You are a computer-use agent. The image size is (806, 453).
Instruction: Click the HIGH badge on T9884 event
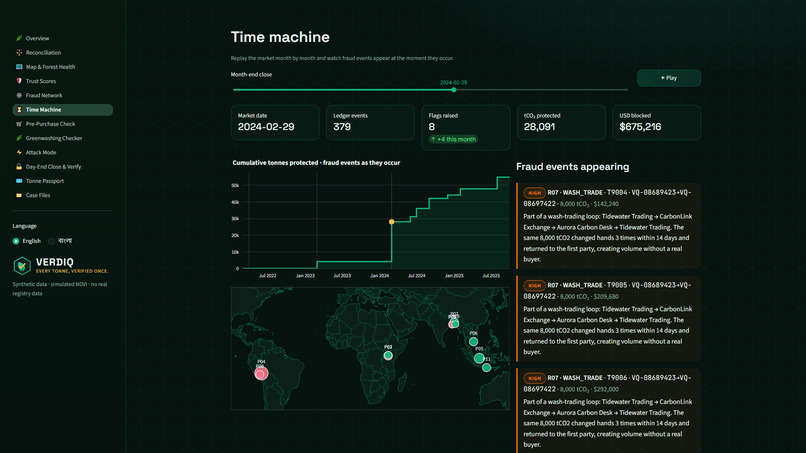(534, 193)
